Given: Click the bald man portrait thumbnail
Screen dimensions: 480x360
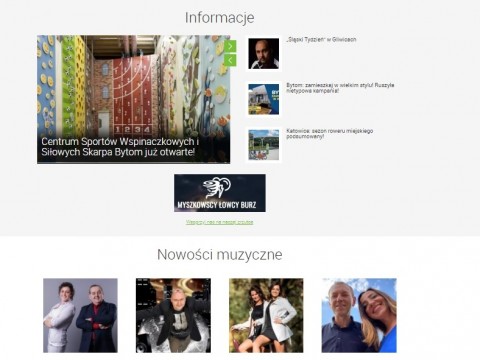Looking at the screenshot, I should click(x=263, y=54).
